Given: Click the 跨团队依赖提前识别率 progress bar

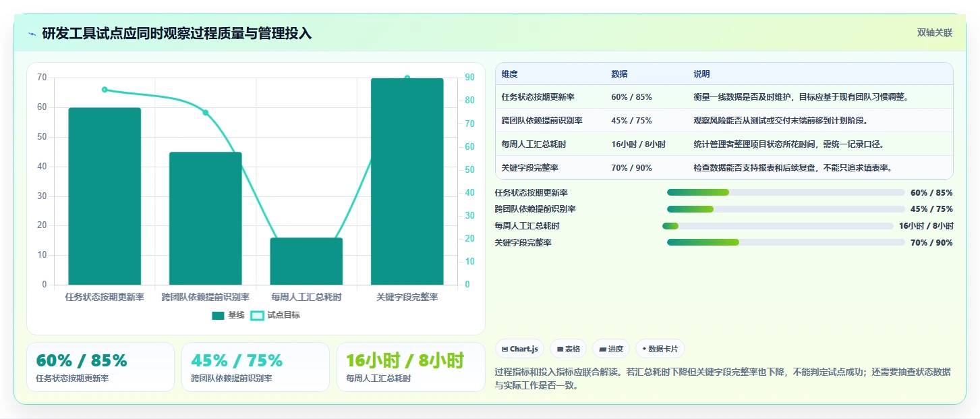Looking at the screenshot, I should click(x=786, y=209).
